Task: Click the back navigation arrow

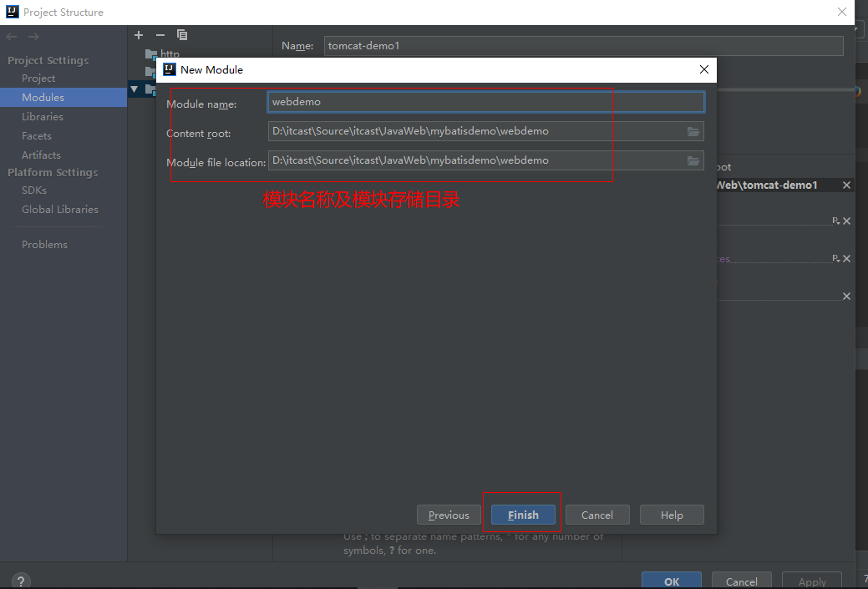Action: tap(12, 37)
